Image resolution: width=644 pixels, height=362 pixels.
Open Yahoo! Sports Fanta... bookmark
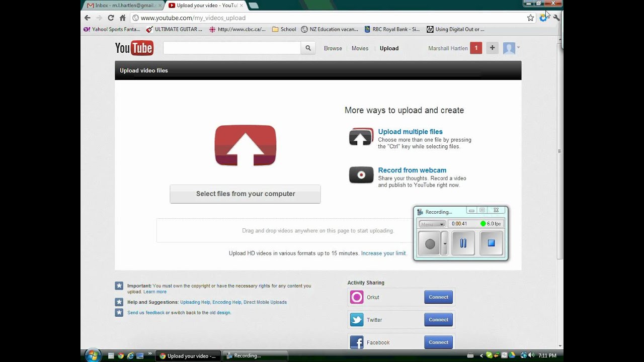pos(112,29)
